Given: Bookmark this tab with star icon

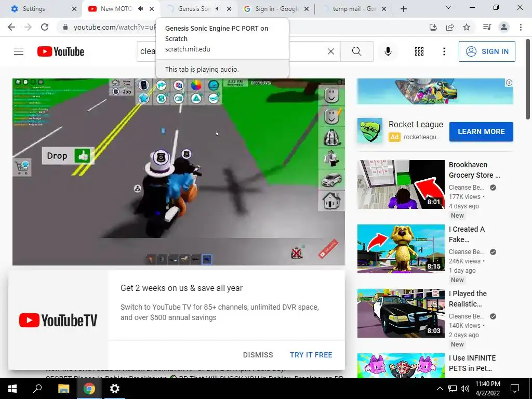Looking at the screenshot, I should (x=467, y=27).
